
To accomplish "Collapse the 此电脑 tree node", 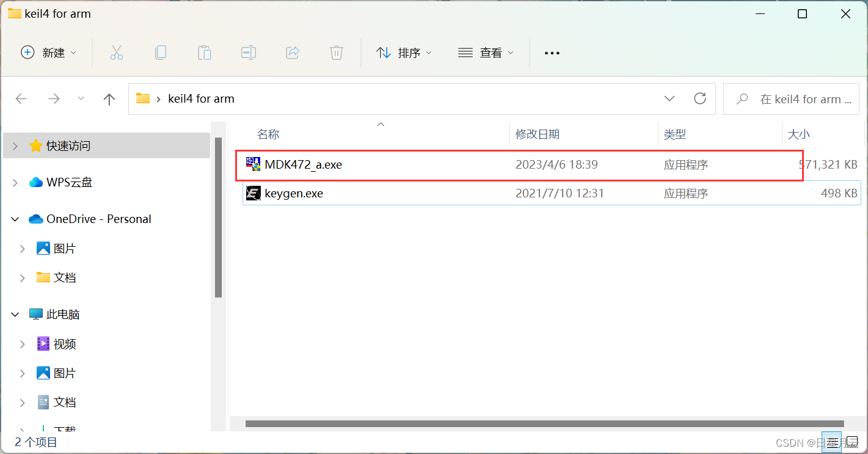I will (15, 314).
